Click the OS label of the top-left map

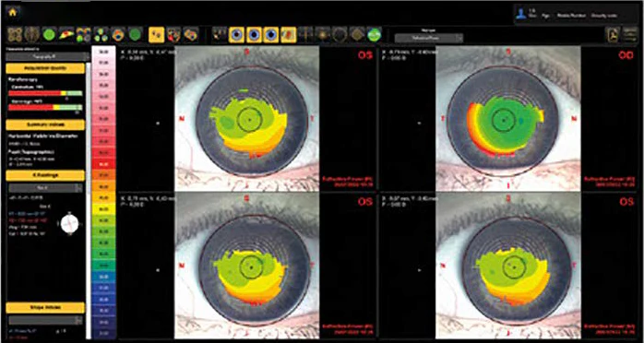click(364, 55)
